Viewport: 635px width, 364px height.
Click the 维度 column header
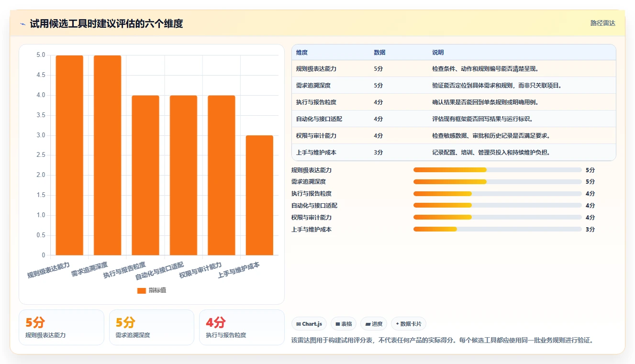click(302, 53)
